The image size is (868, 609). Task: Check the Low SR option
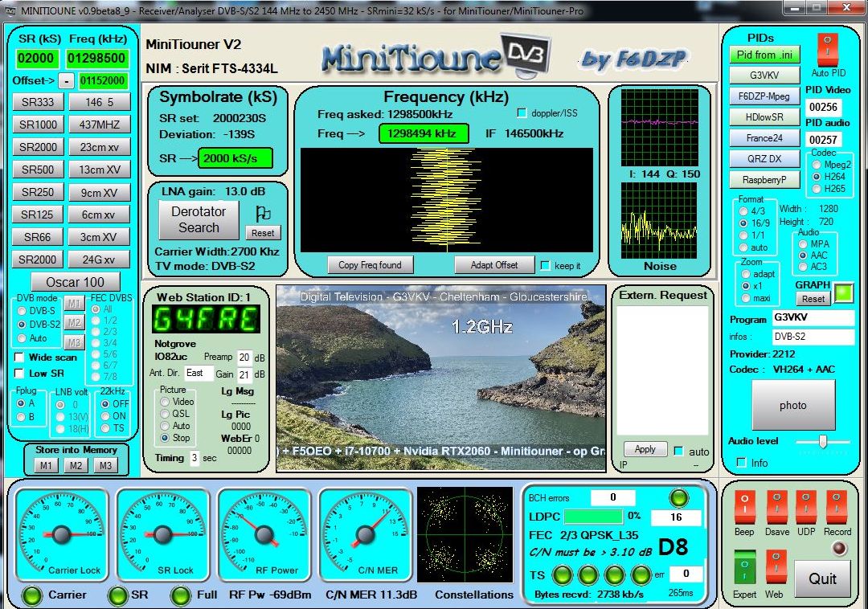19,374
